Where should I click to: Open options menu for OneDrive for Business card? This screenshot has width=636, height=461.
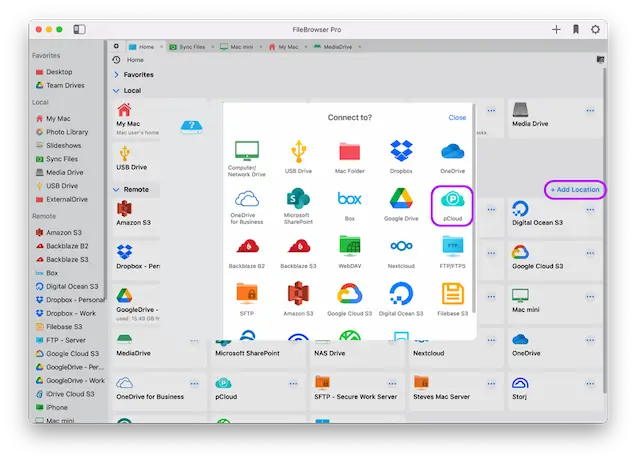click(x=194, y=383)
